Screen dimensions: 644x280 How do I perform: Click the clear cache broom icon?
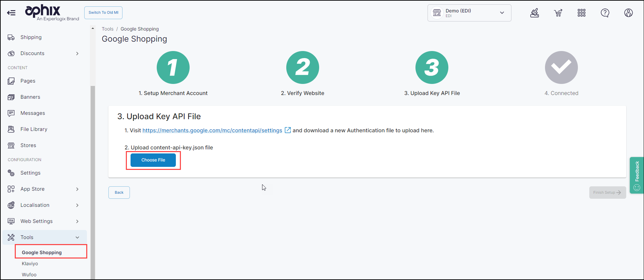point(534,13)
